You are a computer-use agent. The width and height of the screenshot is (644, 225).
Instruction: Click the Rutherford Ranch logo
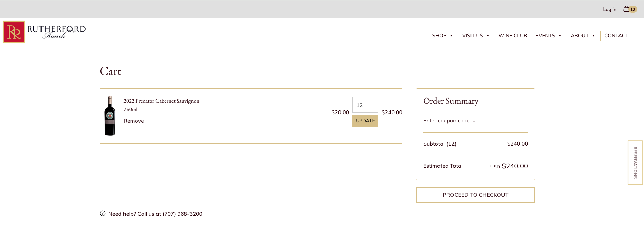(45, 32)
